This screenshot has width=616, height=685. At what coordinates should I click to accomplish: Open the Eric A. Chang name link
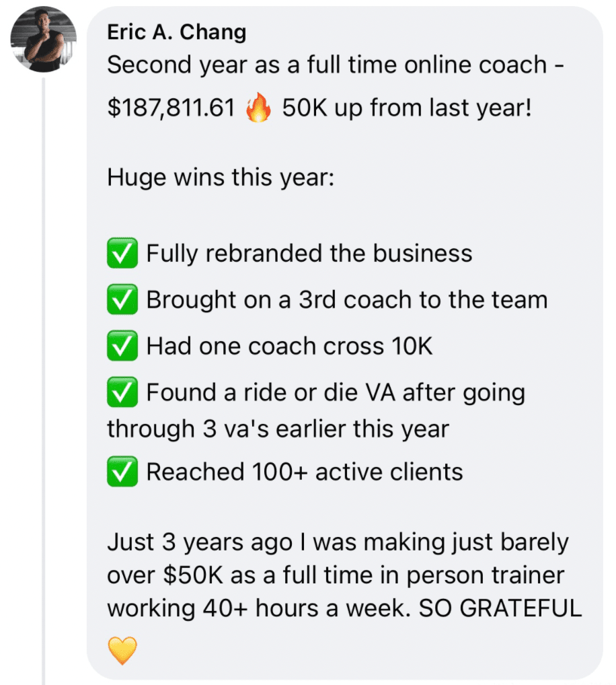(177, 32)
